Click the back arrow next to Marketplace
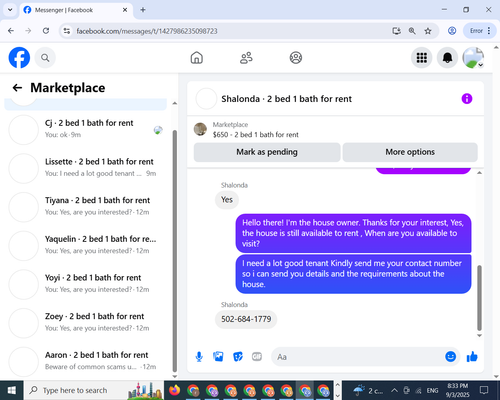 coord(17,88)
